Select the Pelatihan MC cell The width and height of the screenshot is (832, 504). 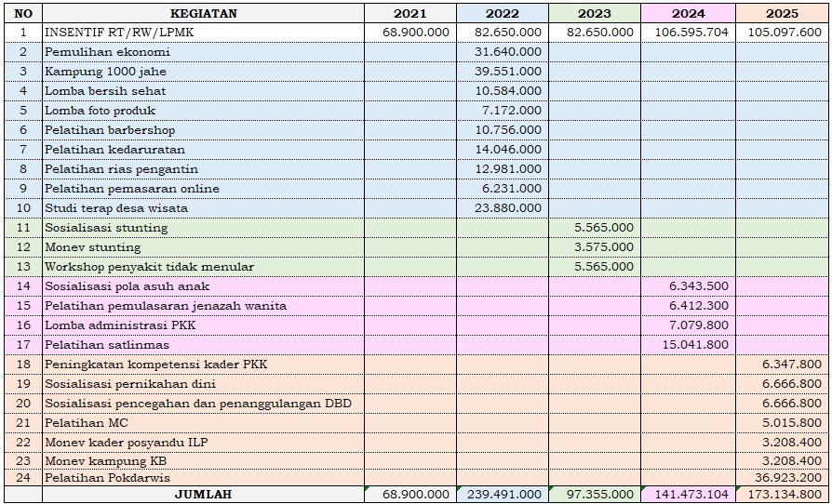[x=203, y=423]
